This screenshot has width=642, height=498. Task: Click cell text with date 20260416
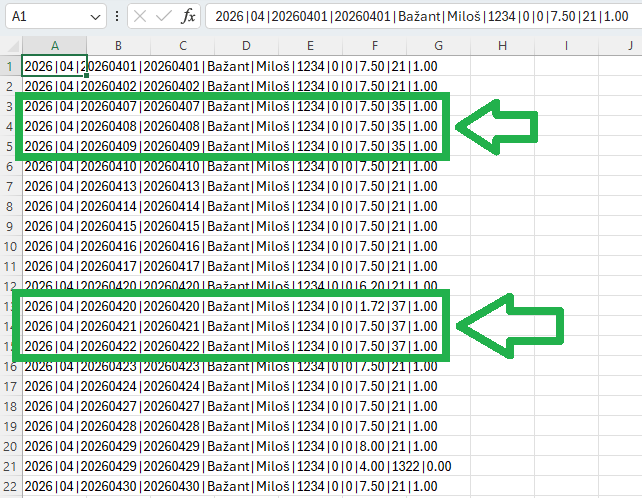231,247
